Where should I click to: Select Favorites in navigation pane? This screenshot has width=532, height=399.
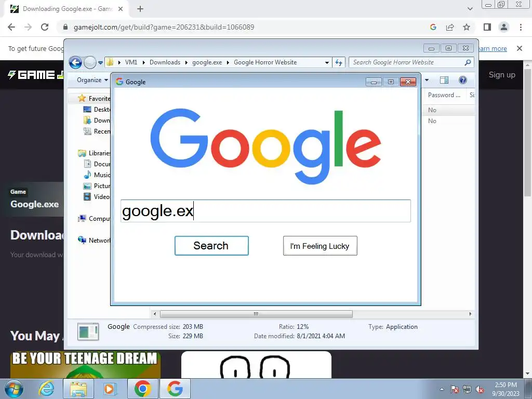[94, 98]
